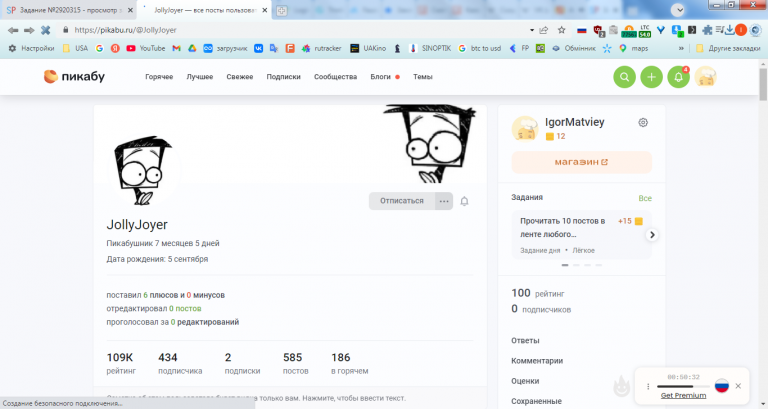Open the Pikabu search button
Viewport: 768px width, 409px height.
point(624,77)
